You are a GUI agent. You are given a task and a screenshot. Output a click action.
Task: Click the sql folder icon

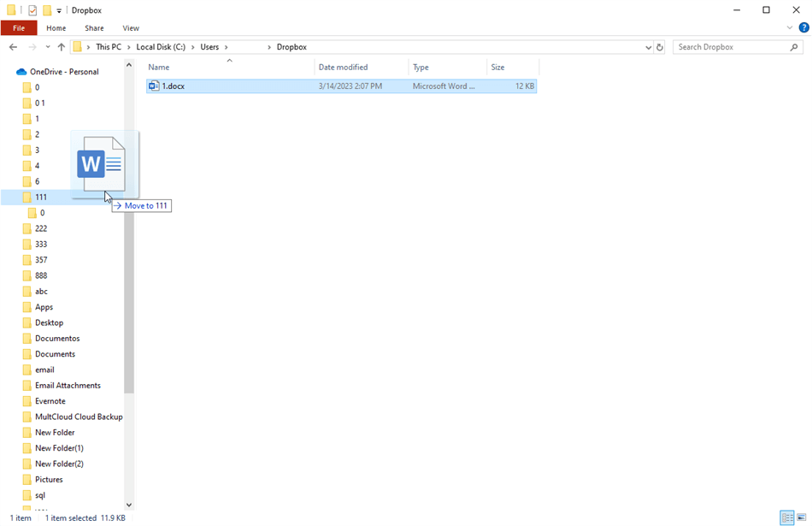pos(27,495)
